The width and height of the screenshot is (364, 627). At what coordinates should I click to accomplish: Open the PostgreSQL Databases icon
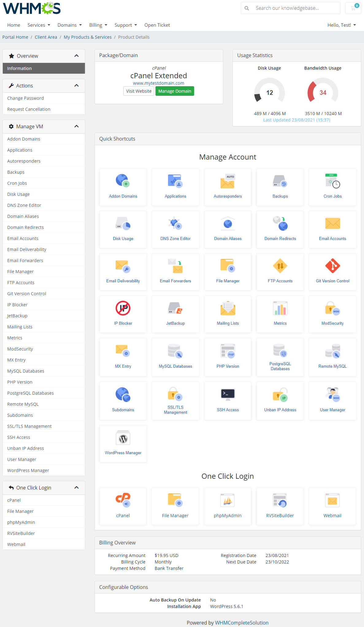[x=280, y=350]
